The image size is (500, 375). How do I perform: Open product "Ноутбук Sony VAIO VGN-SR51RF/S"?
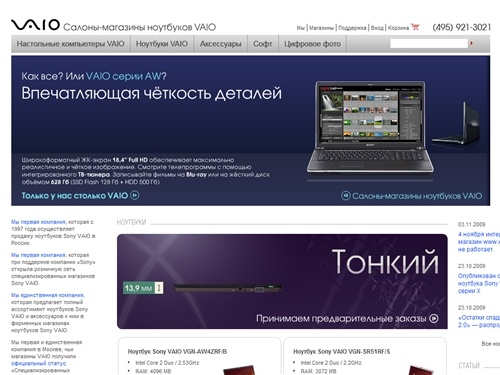(342, 352)
